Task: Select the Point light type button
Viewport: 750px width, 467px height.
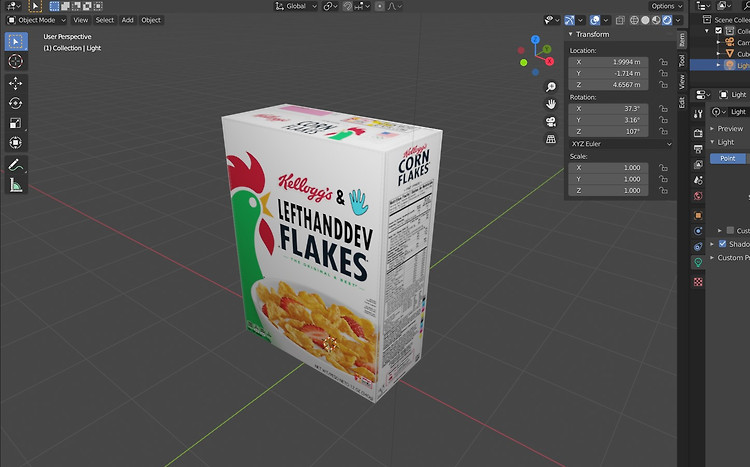Action: click(x=728, y=158)
